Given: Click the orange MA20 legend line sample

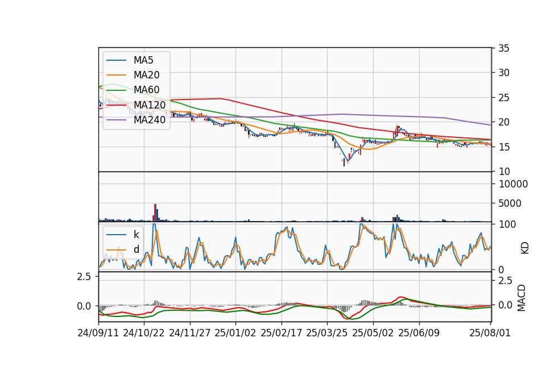Looking at the screenshot, I should click(x=116, y=75).
